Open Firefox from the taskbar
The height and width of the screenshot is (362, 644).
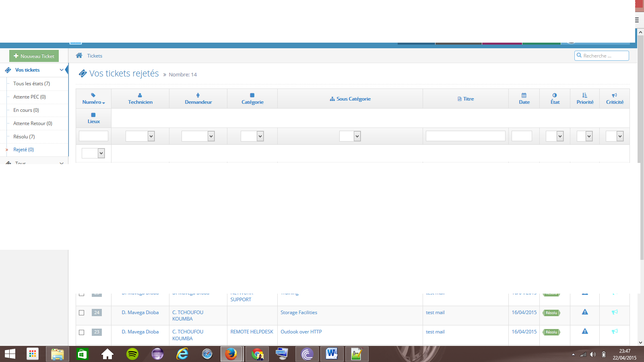[231, 354]
